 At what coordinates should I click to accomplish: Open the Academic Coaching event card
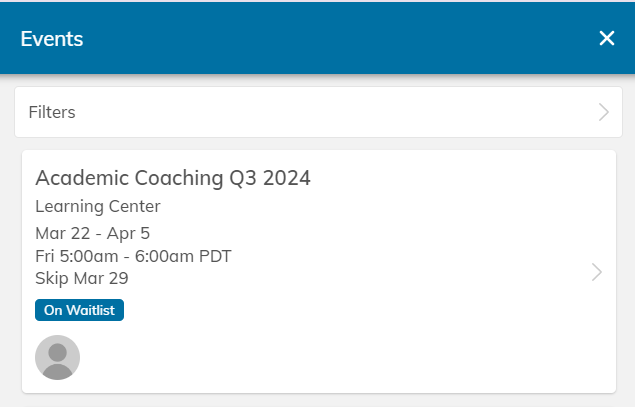(x=319, y=271)
